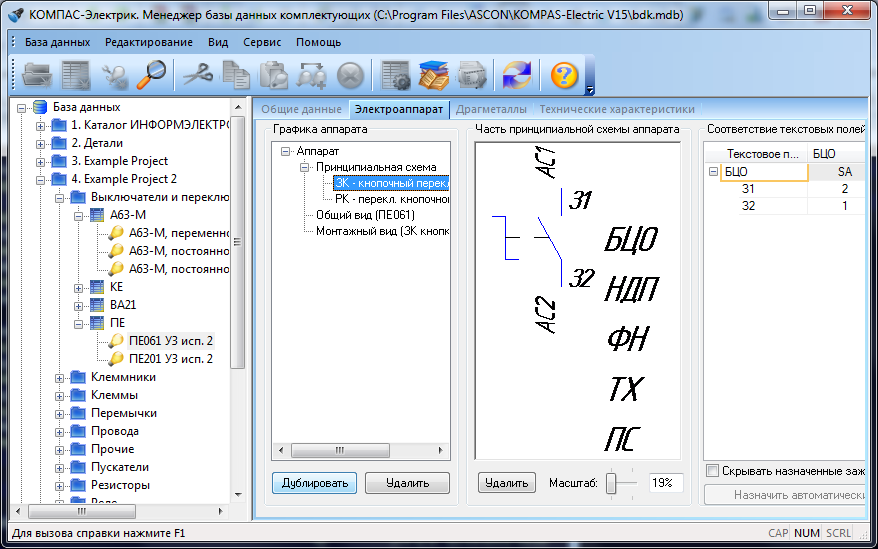Click the open database folder toolbar icon
The width and height of the screenshot is (878, 549).
(36, 75)
